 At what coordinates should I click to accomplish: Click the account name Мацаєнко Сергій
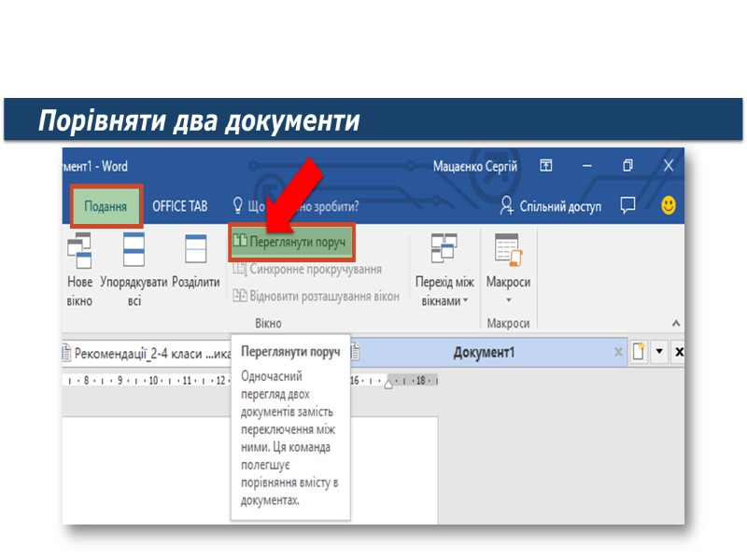(x=475, y=166)
